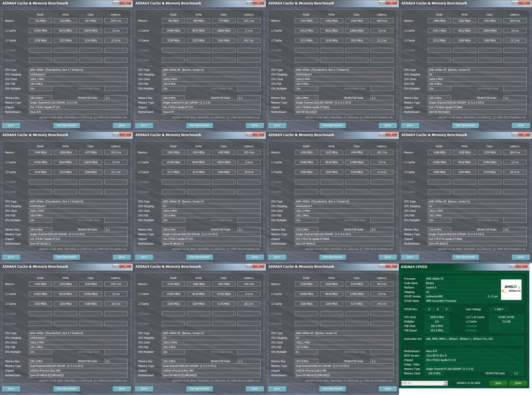
Task: Click the AMD Athlon XP logo in CPUID window
Action: tap(511, 289)
